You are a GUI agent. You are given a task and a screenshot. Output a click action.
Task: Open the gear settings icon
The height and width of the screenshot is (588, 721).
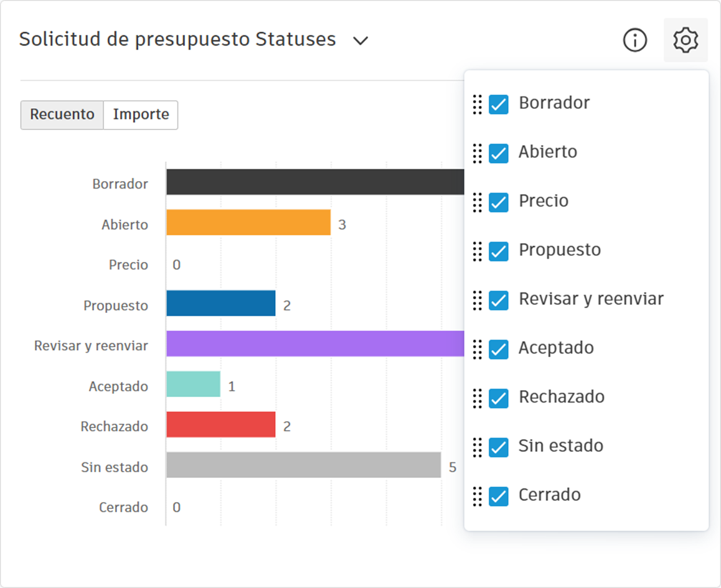tap(686, 40)
